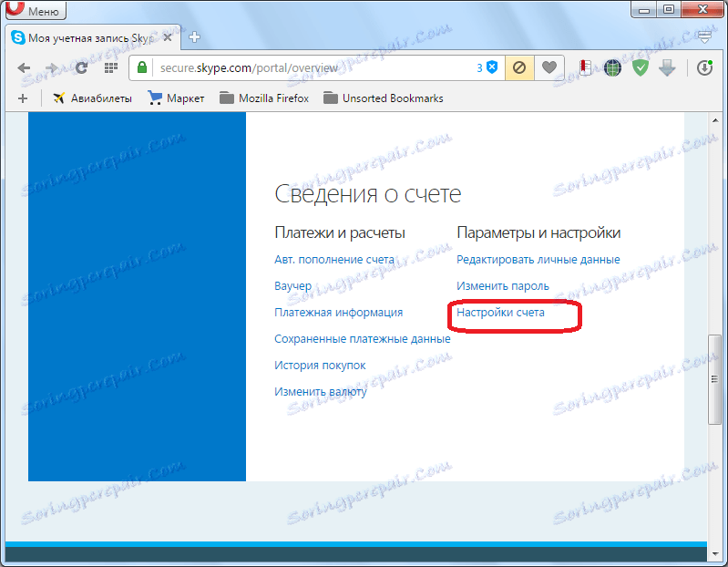Viewport: 728px width, 567px height.
Task: Open the Маркет bookmark
Action: pyautogui.click(x=176, y=98)
